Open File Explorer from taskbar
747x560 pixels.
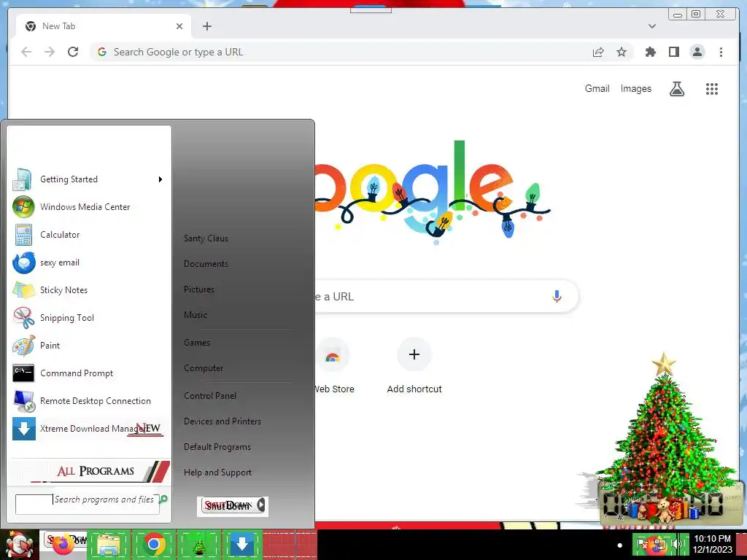tap(108, 545)
